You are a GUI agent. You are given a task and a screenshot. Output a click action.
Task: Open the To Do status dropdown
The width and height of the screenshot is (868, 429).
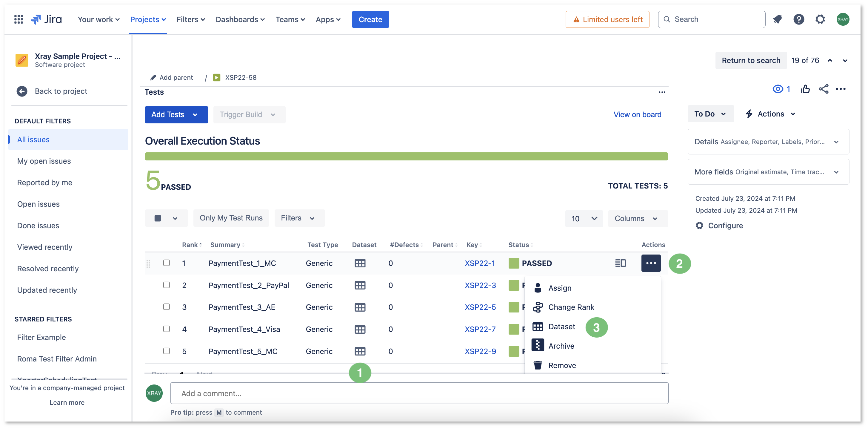click(x=710, y=114)
